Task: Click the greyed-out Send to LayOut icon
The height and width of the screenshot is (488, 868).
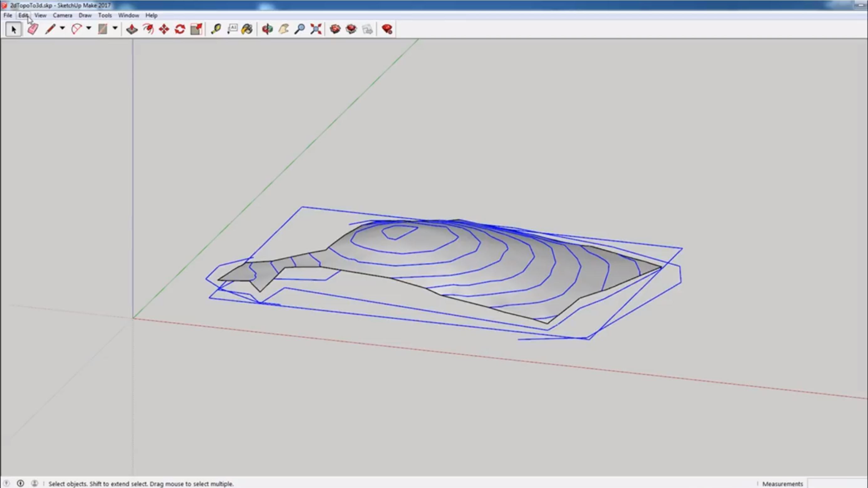Action: point(367,29)
